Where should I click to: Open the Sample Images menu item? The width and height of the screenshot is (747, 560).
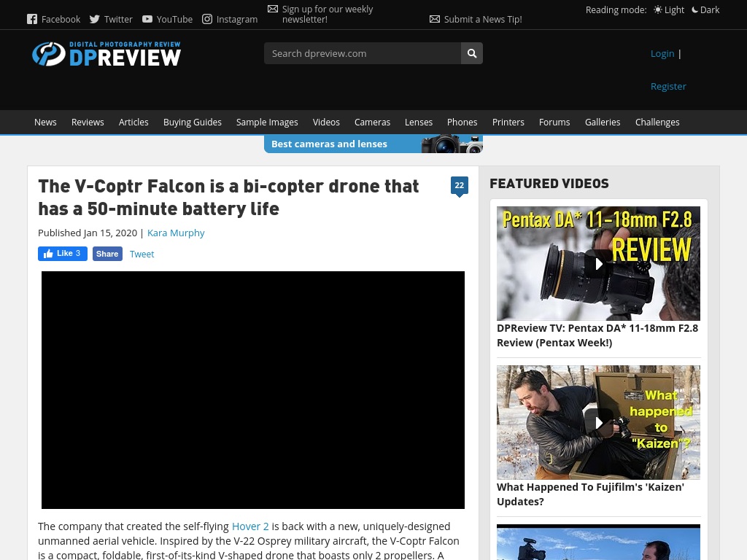[267, 122]
